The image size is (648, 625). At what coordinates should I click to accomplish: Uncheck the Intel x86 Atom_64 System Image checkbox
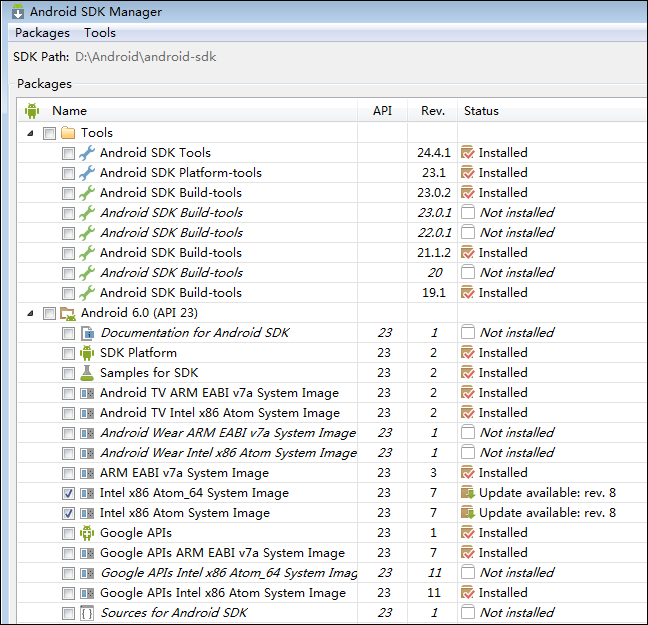coord(68,493)
